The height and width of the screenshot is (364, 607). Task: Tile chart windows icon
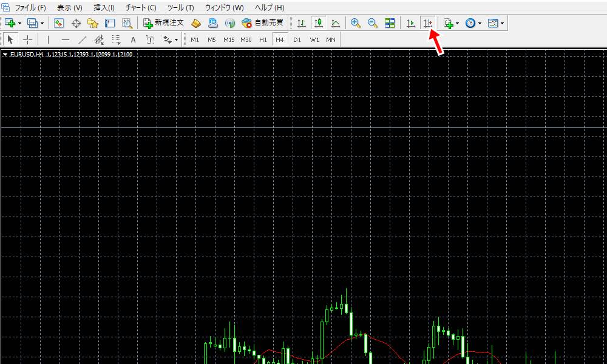[x=390, y=23]
